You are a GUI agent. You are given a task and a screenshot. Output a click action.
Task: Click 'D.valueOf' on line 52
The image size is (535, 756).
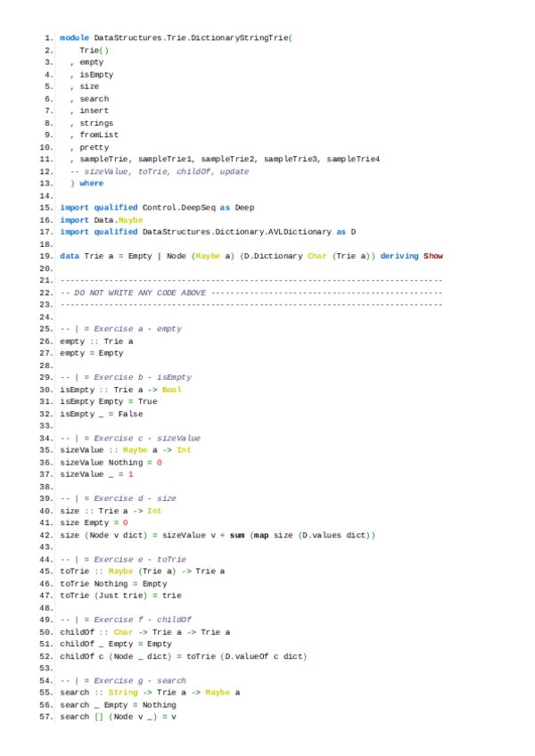246,657
